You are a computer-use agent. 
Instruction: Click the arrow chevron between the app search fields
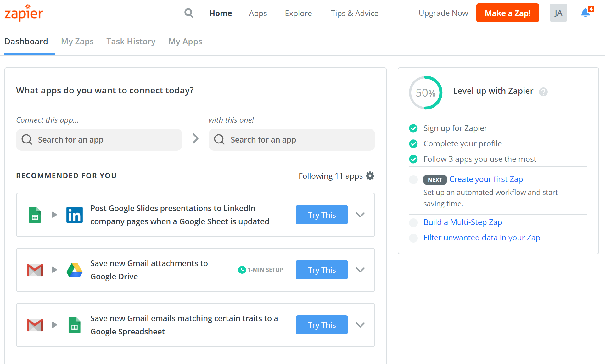(x=195, y=138)
